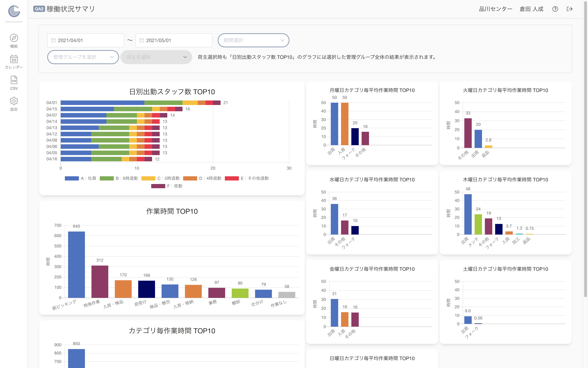Open the 荷主を選択 dropdown
The width and height of the screenshot is (588, 368).
(x=156, y=57)
